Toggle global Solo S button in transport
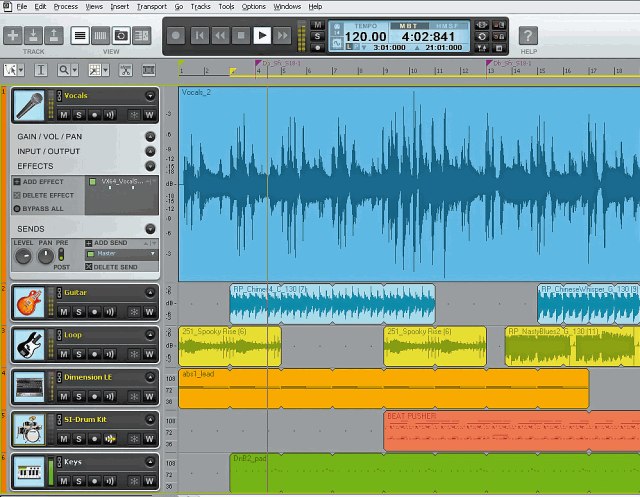Viewport: 640px width, 497px height. (x=318, y=36)
